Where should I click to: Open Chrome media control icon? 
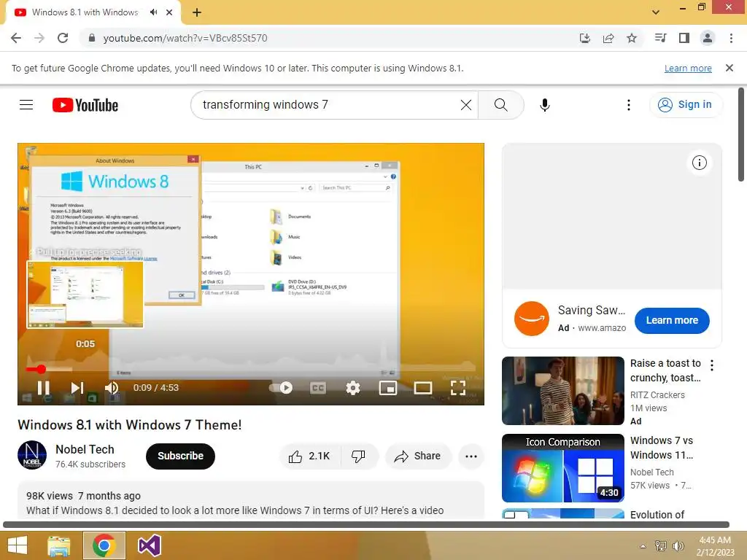tap(660, 38)
